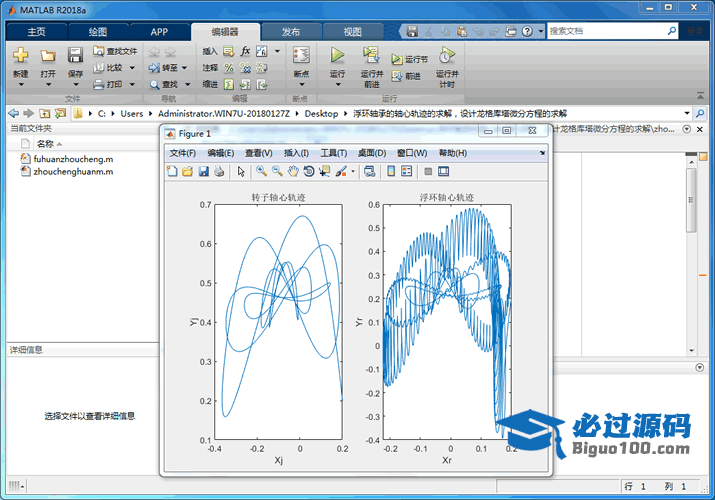
Task: Click new figure icon in Figure toolbar
Action: click(x=172, y=171)
